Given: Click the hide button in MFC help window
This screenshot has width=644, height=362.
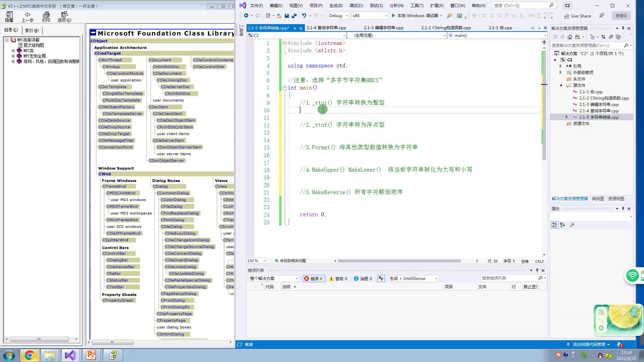Looking at the screenshot, I should (x=9, y=17).
